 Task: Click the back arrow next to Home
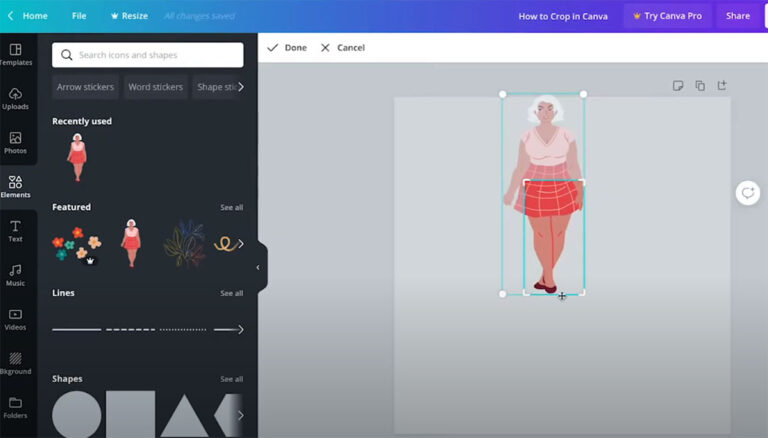coord(11,16)
